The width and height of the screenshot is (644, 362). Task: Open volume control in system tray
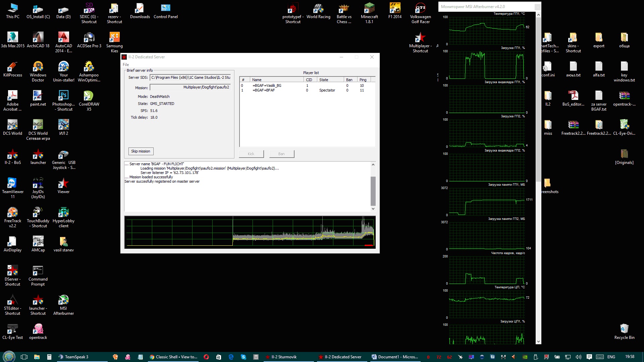(579, 357)
